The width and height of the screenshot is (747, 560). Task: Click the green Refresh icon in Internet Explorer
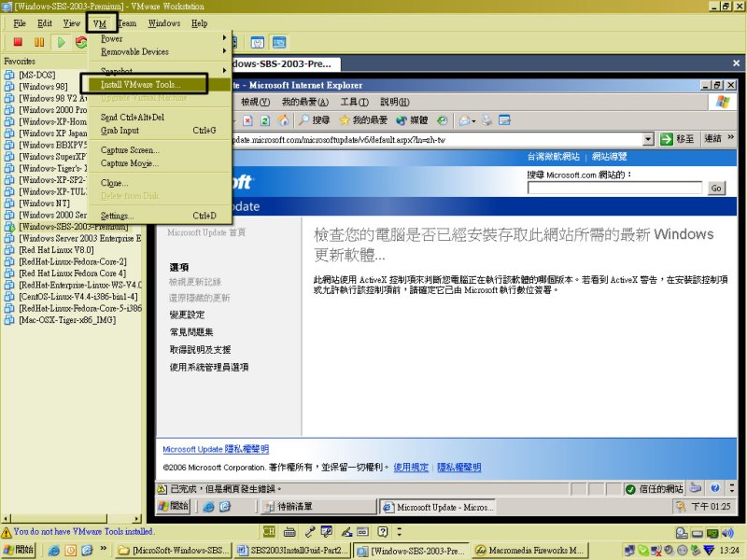265,120
